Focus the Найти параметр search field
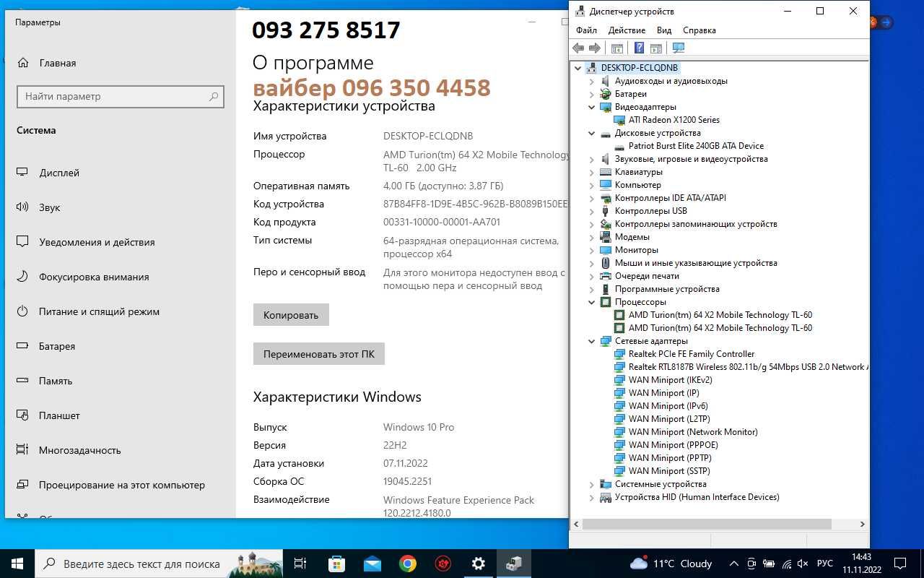 [x=121, y=96]
